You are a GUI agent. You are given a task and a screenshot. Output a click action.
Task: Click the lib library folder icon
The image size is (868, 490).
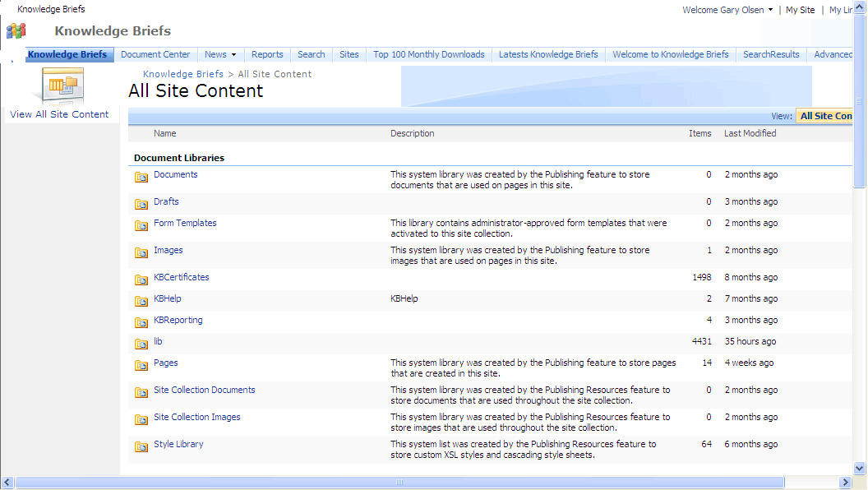141,344
